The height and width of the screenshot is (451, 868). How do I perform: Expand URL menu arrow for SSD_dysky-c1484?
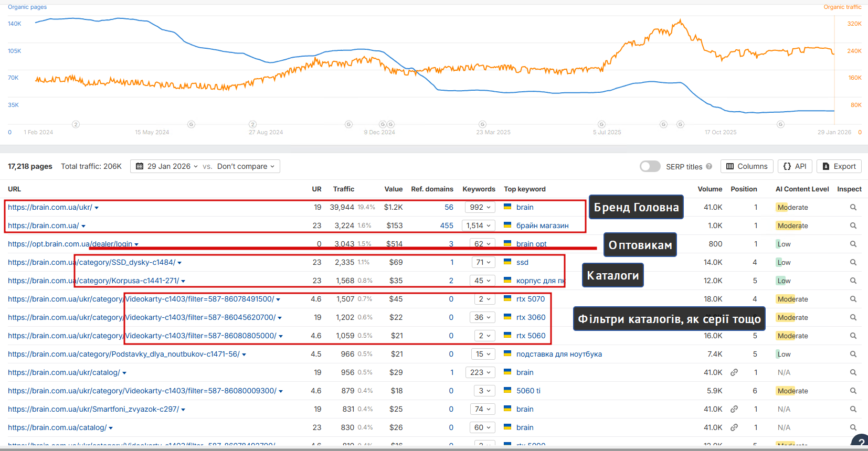(x=179, y=263)
